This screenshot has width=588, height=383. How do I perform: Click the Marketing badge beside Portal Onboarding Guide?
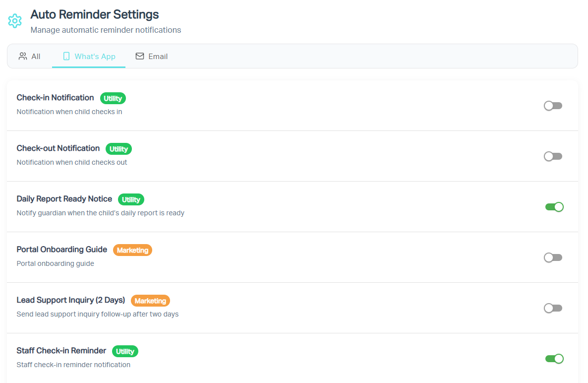tap(132, 250)
